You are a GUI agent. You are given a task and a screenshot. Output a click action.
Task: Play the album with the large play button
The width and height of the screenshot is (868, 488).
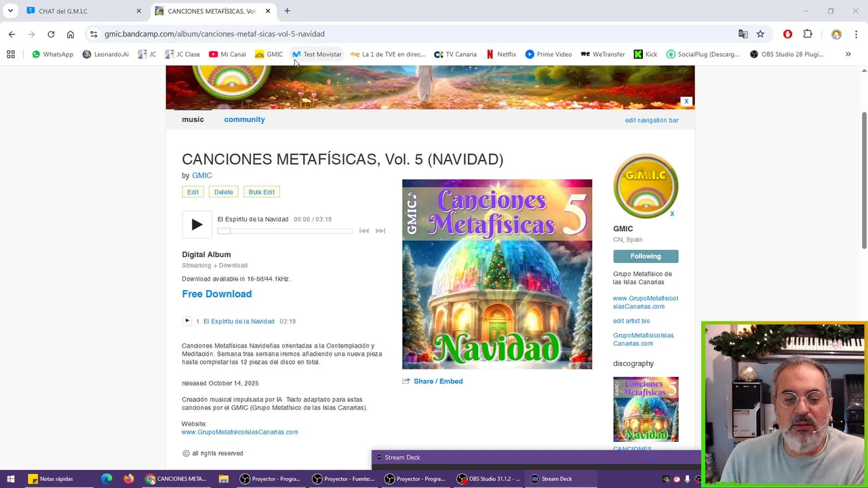tap(197, 224)
